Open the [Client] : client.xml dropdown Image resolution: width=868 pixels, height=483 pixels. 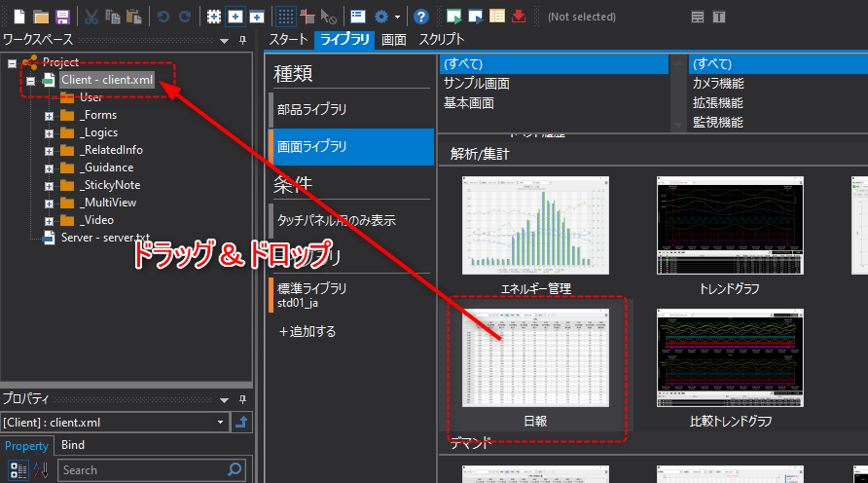click(x=219, y=422)
